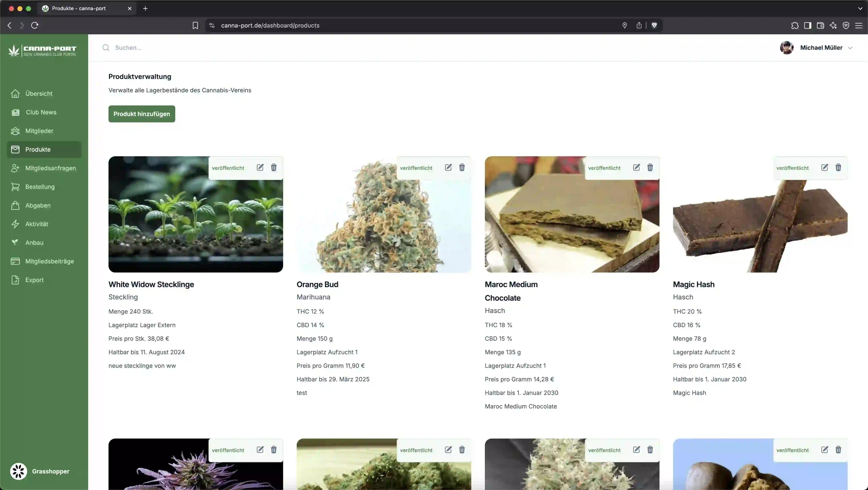Open Abgaben in the sidebar
Viewport: 868px width, 490px height.
44,205
